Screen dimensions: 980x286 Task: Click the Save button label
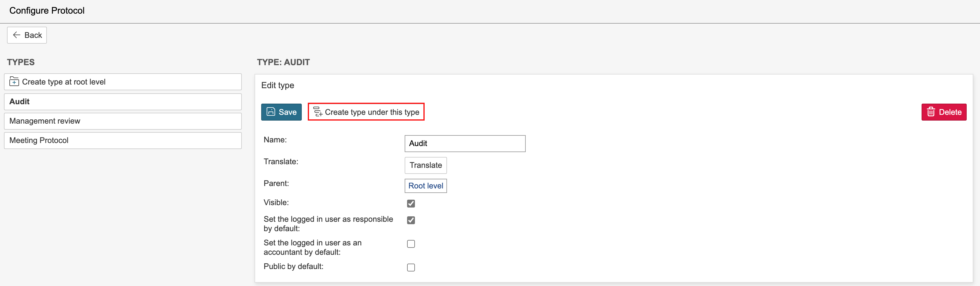[x=287, y=112]
